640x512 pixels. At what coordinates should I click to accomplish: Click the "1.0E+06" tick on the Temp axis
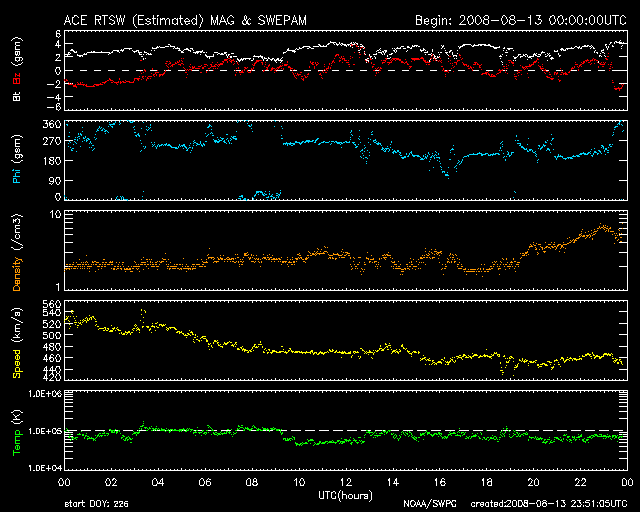pos(45,394)
